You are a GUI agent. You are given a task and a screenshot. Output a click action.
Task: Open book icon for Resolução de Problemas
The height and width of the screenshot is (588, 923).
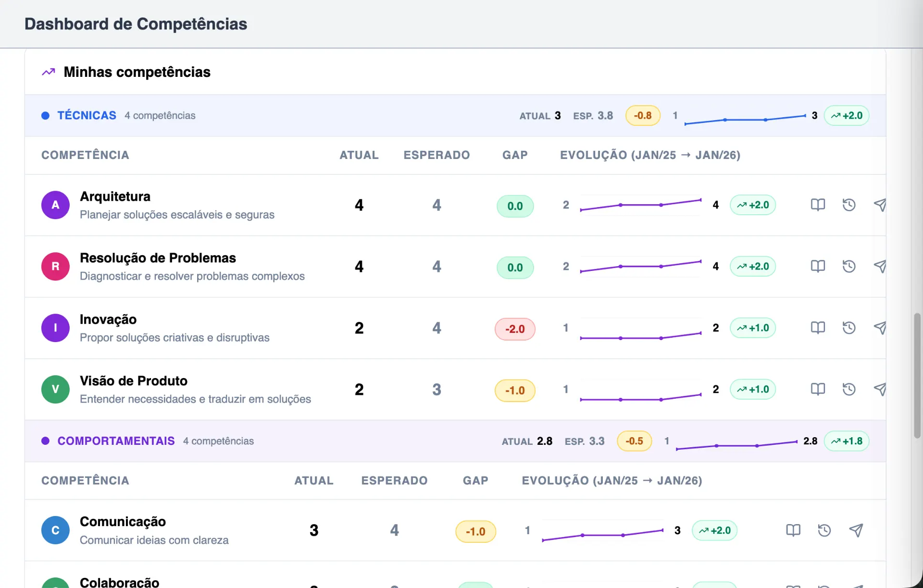tap(818, 267)
